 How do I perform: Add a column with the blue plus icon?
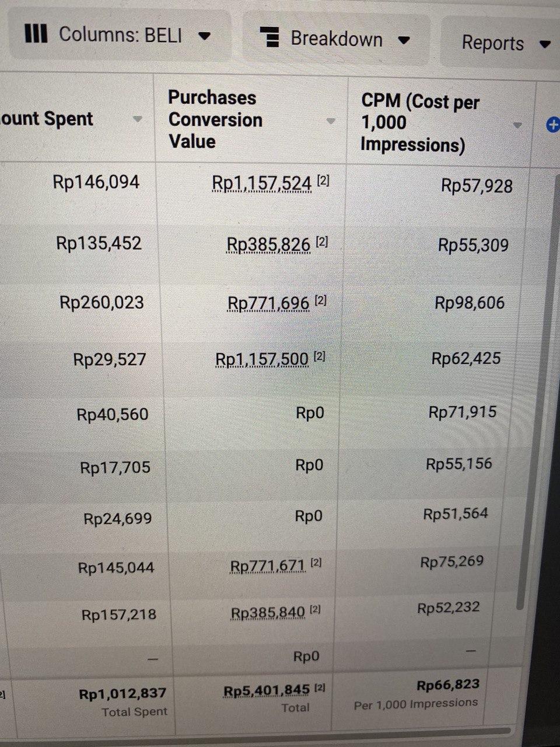pyautogui.click(x=552, y=124)
